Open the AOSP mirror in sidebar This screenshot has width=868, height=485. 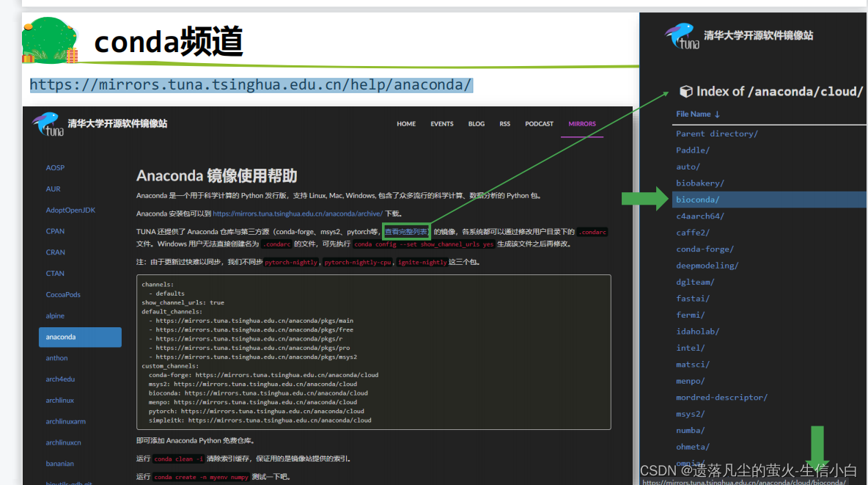55,167
